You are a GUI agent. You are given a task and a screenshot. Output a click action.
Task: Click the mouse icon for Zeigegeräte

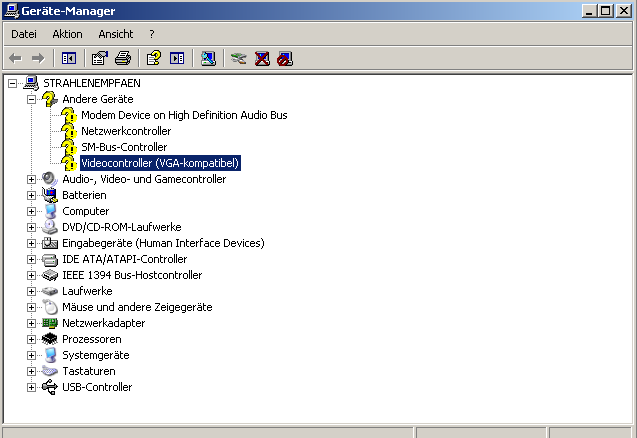coord(50,307)
